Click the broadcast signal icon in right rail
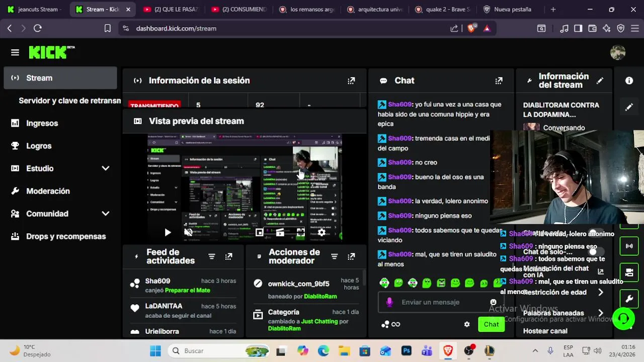Image resolution: width=644 pixels, height=362 pixels. 629,246
